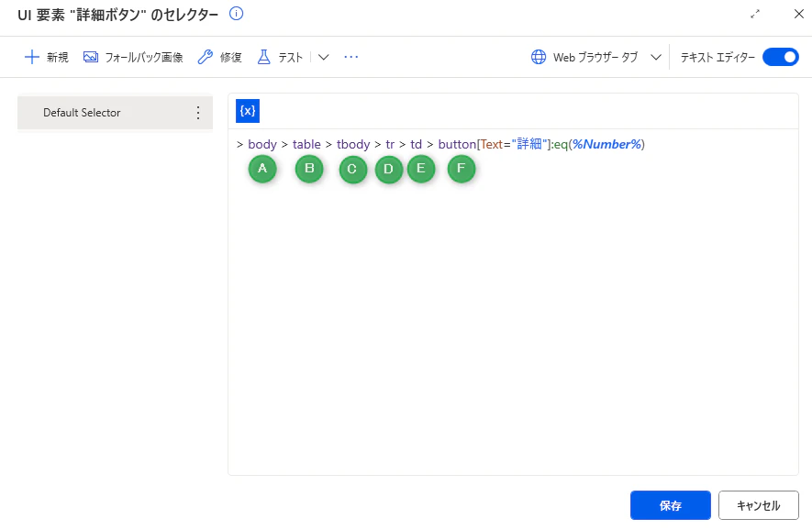Click the 保存 button
Screen dimensions: 812x530
pos(670,505)
